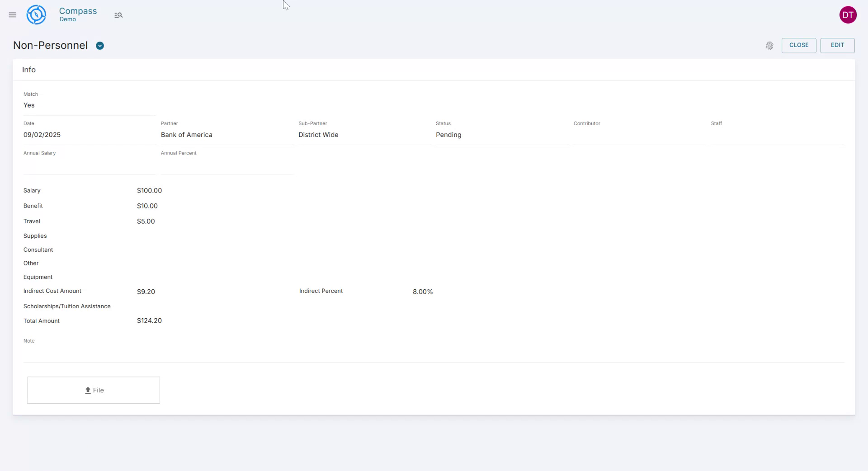
Task: Click the upload icon inside the File box
Action: tap(88, 390)
